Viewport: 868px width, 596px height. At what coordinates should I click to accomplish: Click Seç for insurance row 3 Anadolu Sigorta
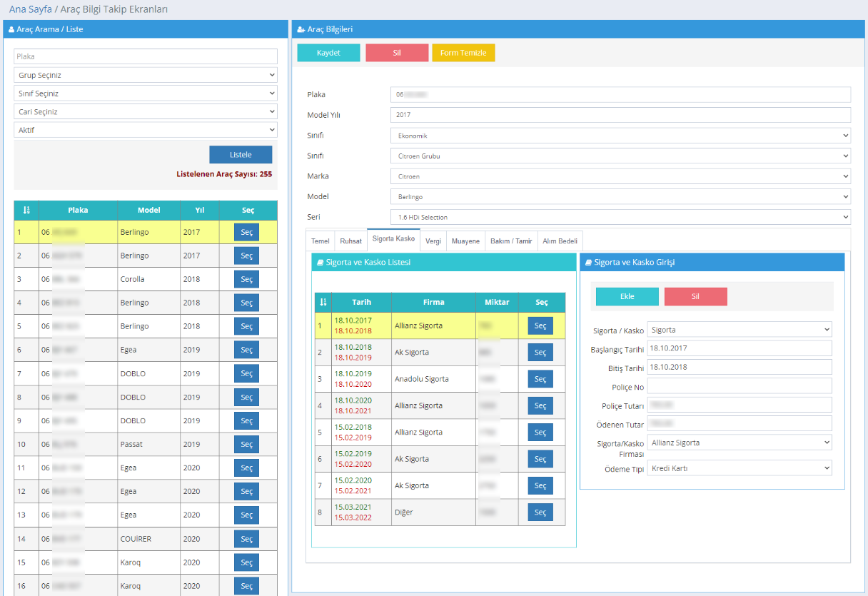(x=540, y=379)
